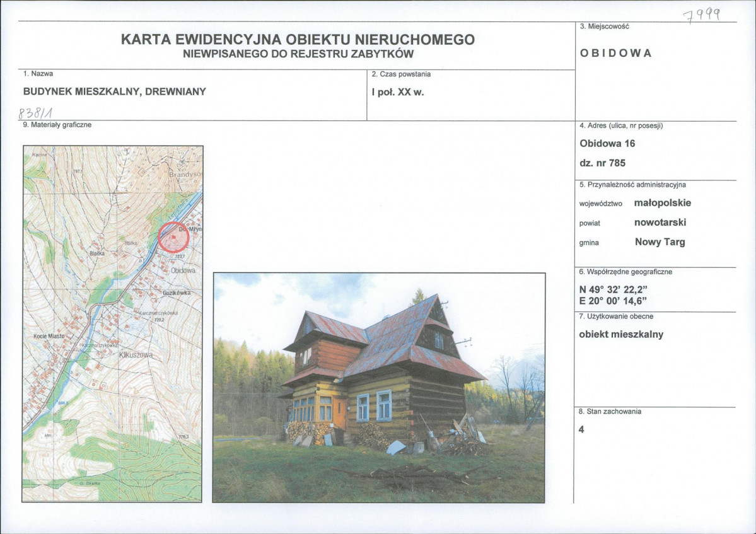756x534 pixels.
Task: Select the longitude 'E 20° 00' 14,6"'
Action: coord(612,301)
